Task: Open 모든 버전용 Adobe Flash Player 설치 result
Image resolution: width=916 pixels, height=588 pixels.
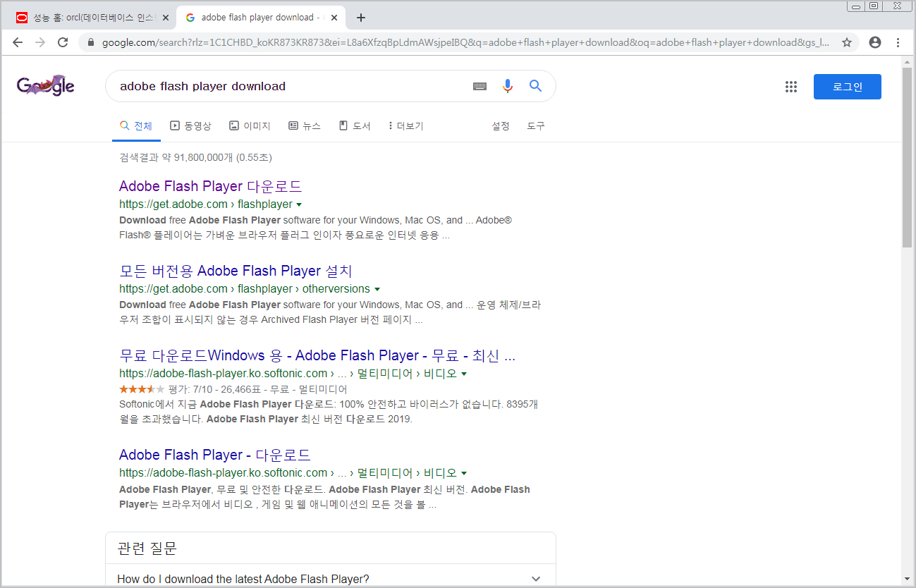Action: 236,271
